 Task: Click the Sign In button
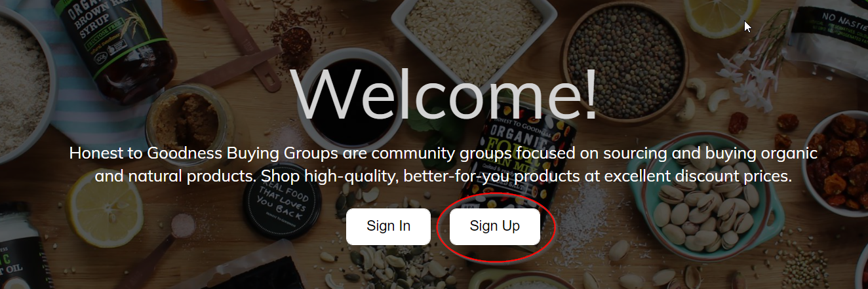pyautogui.click(x=388, y=226)
